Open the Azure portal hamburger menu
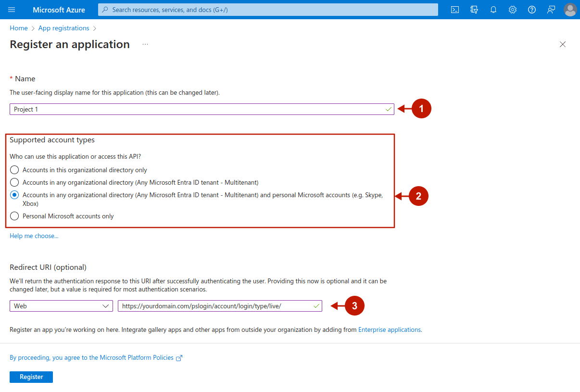This screenshot has width=580, height=392. point(12,10)
